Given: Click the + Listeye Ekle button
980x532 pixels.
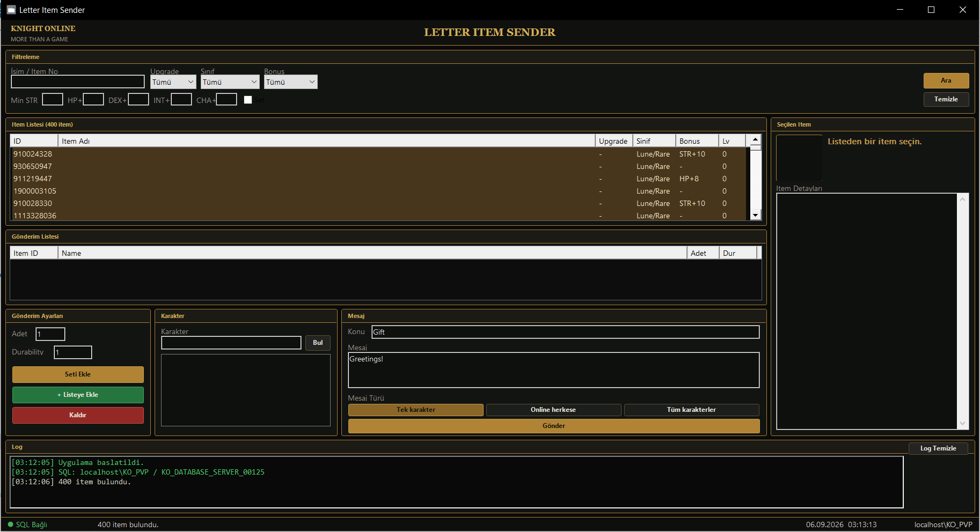Looking at the screenshot, I should [x=78, y=395].
